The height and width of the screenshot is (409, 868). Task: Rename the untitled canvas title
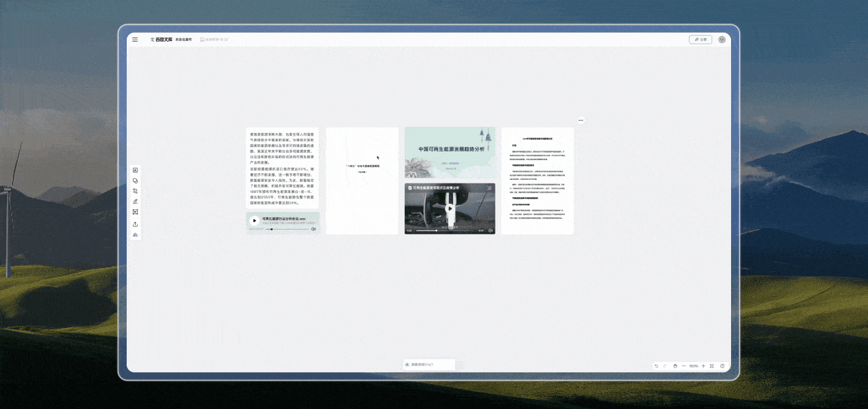click(x=184, y=40)
